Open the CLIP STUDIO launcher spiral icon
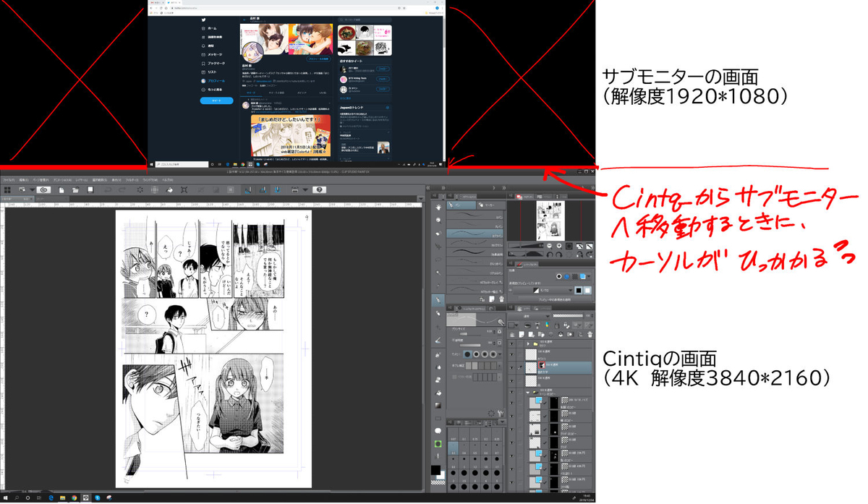Screen dimensions: 868x504 (x=44, y=189)
